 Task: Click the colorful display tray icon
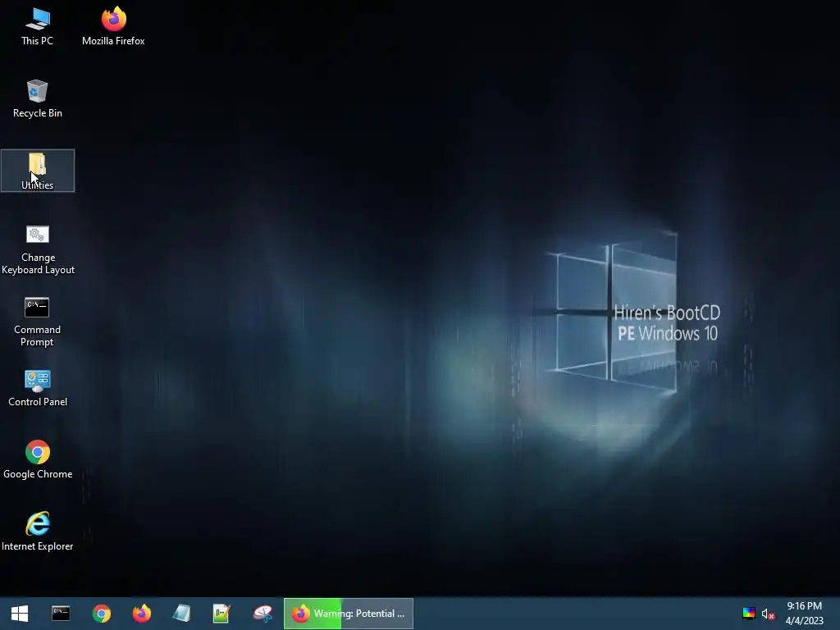click(749, 614)
